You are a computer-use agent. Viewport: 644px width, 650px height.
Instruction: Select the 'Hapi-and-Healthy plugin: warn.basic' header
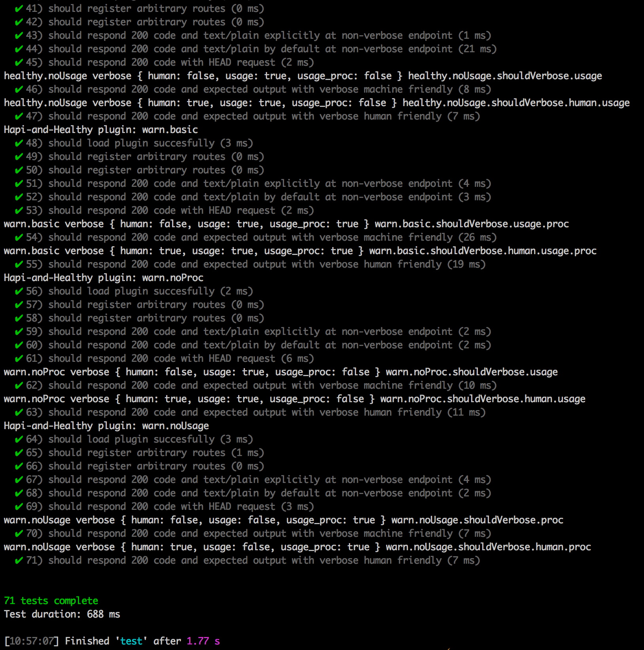tap(100, 129)
